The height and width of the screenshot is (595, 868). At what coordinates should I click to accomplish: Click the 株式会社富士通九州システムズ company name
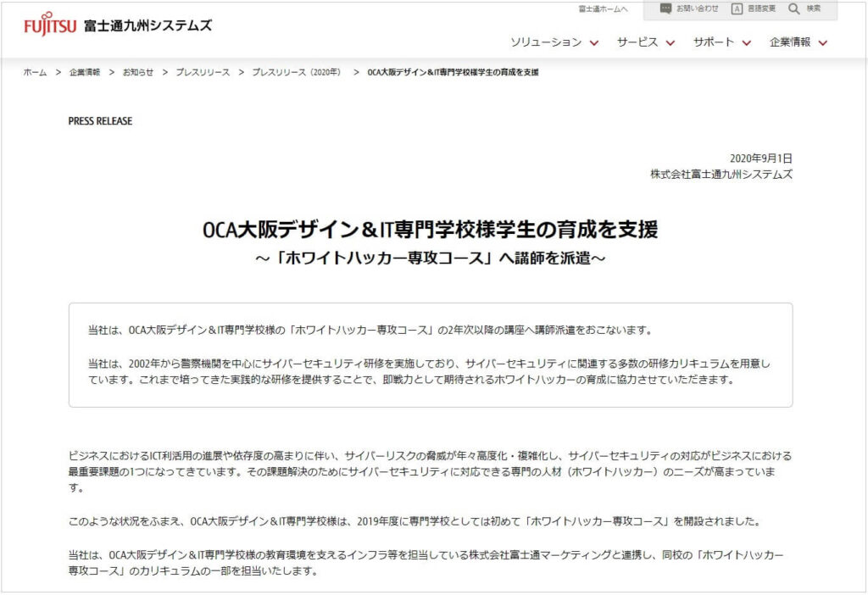[721, 175]
